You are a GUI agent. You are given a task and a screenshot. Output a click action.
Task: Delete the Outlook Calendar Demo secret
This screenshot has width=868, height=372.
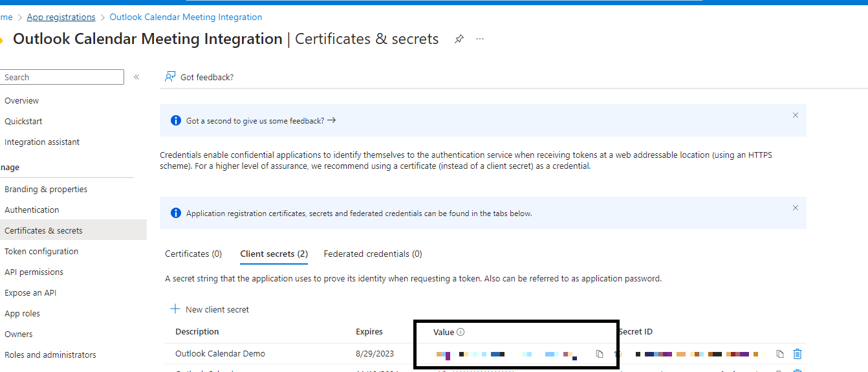point(797,354)
